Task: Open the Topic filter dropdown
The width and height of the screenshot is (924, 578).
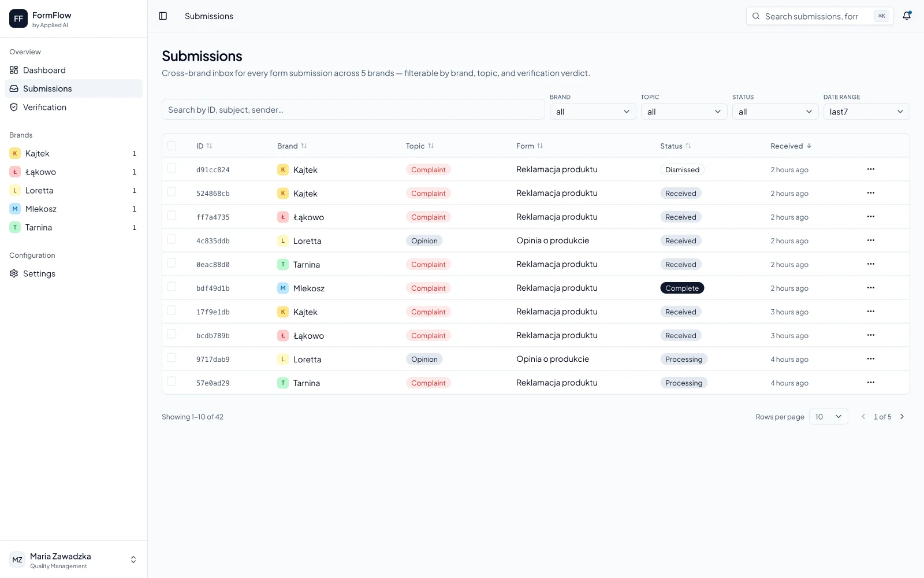Action: [x=684, y=112]
